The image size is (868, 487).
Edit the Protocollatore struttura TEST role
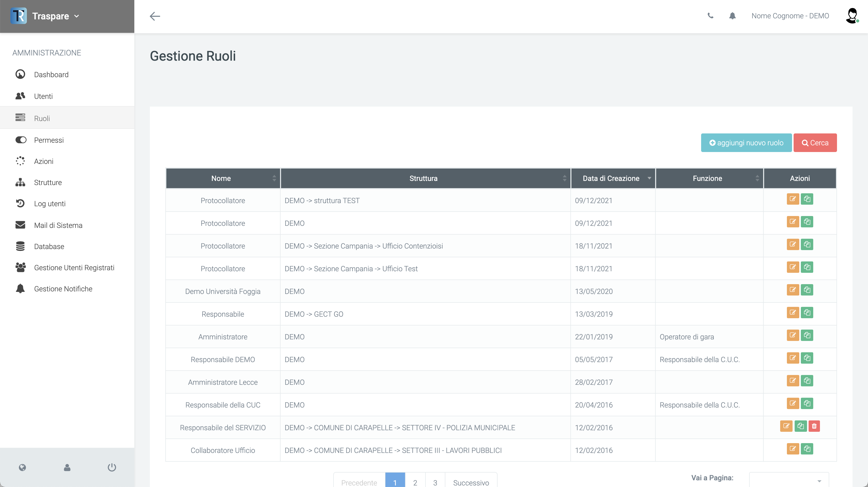coord(793,199)
